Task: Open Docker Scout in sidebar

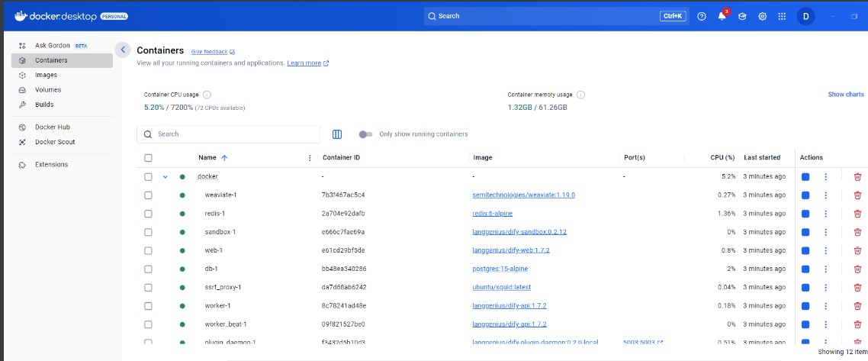Action: (62, 142)
